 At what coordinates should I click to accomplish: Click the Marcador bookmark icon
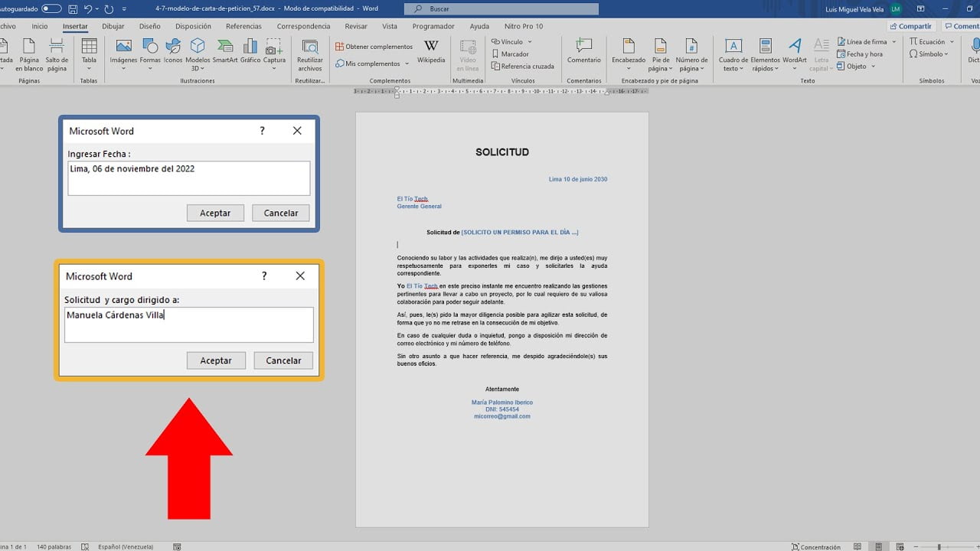510,54
